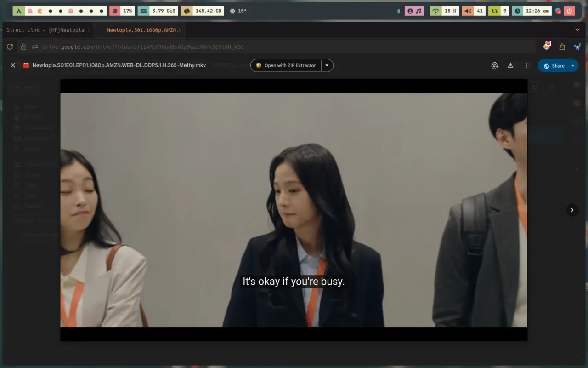Screen dimensions: 588x368
Task: Click the blue Share button
Action: pyautogui.click(x=554, y=66)
